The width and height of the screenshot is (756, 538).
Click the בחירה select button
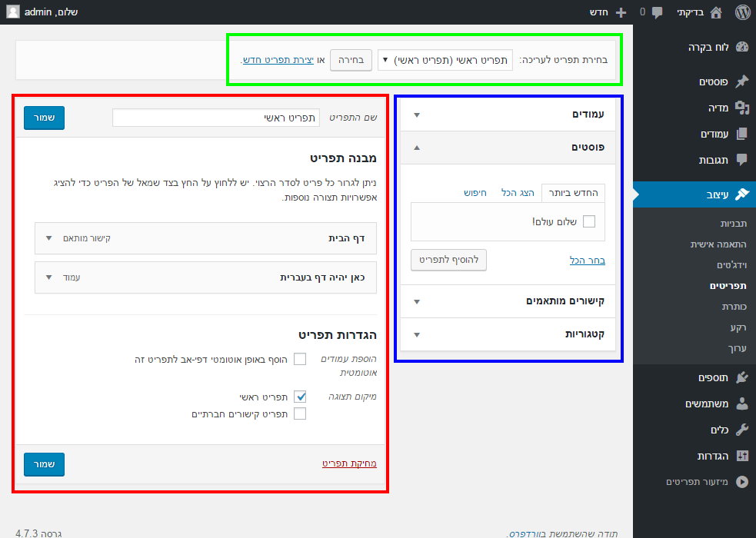click(x=351, y=60)
